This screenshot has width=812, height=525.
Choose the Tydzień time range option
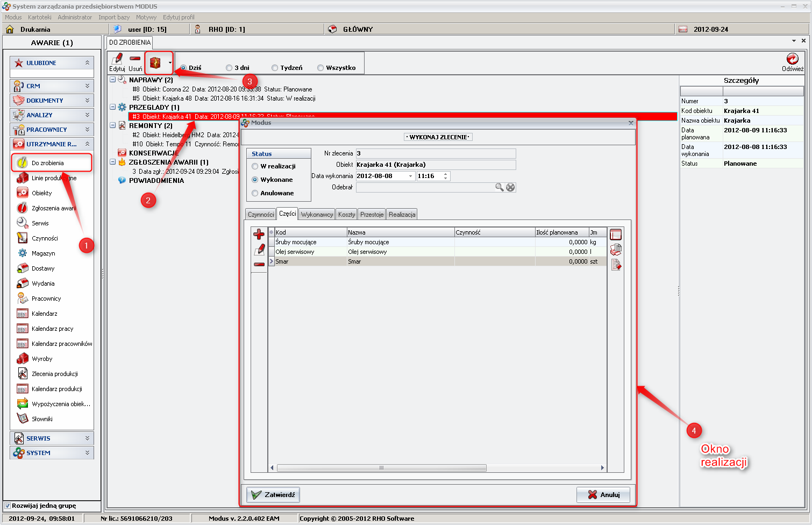tap(275, 68)
